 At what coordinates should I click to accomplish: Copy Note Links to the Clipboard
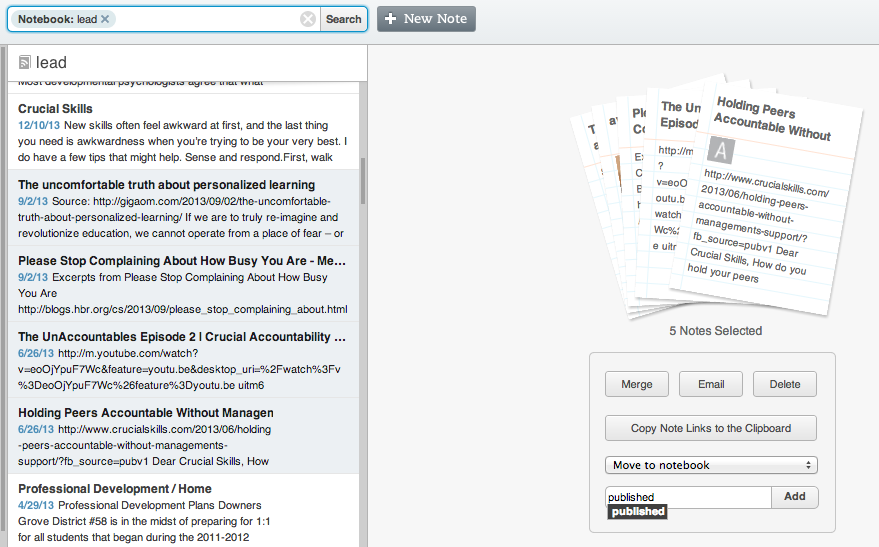[710, 428]
